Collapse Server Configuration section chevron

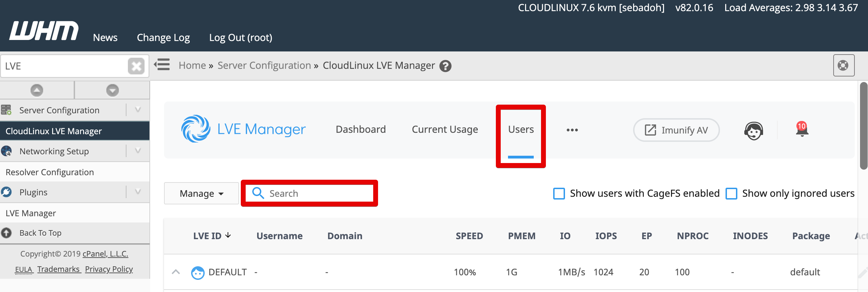pos(138,110)
